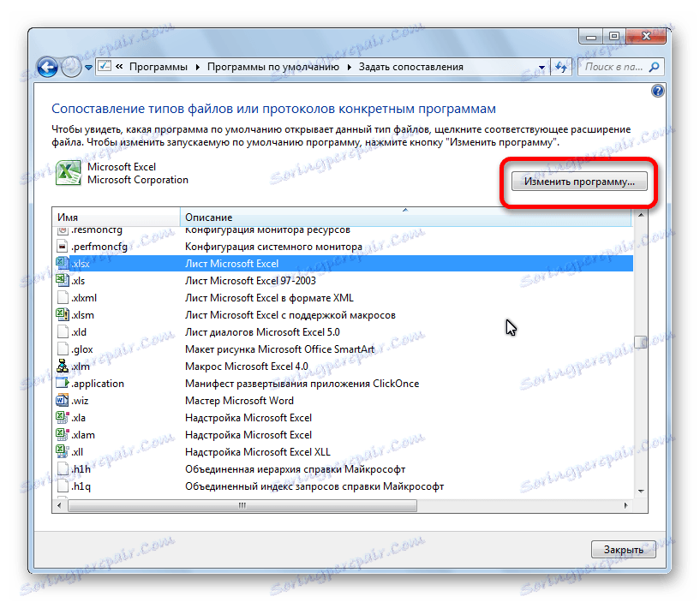The width and height of the screenshot is (700, 602).
Task: Sort by the Описание column header
Action: click(x=406, y=218)
